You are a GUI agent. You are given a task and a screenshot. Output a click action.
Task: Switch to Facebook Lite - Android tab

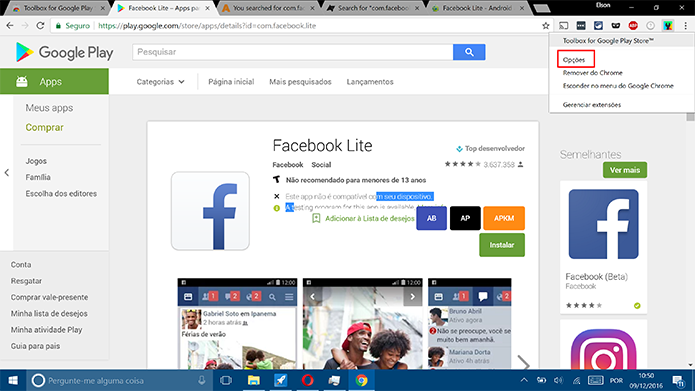[x=477, y=8]
